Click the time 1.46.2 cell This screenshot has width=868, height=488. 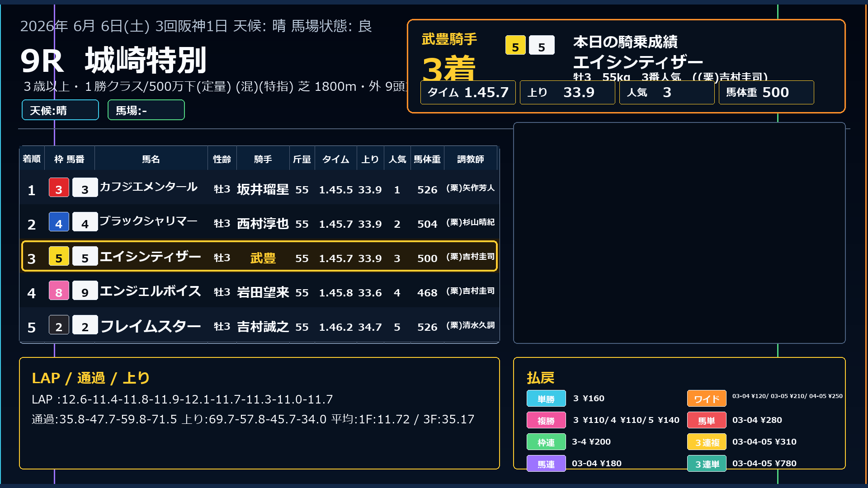click(x=335, y=327)
